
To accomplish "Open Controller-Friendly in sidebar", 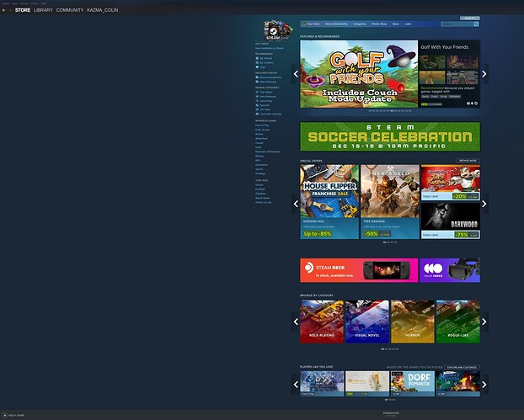I will click(x=269, y=114).
